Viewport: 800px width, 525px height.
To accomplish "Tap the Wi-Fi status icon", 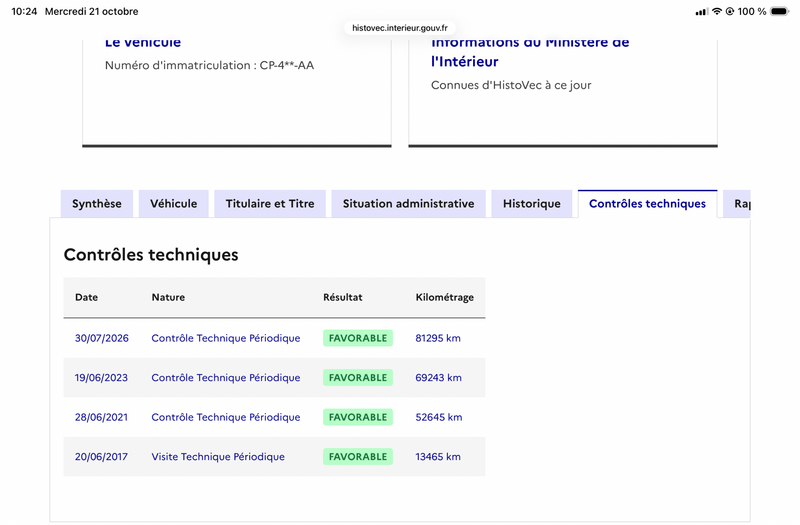I will [717, 11].
